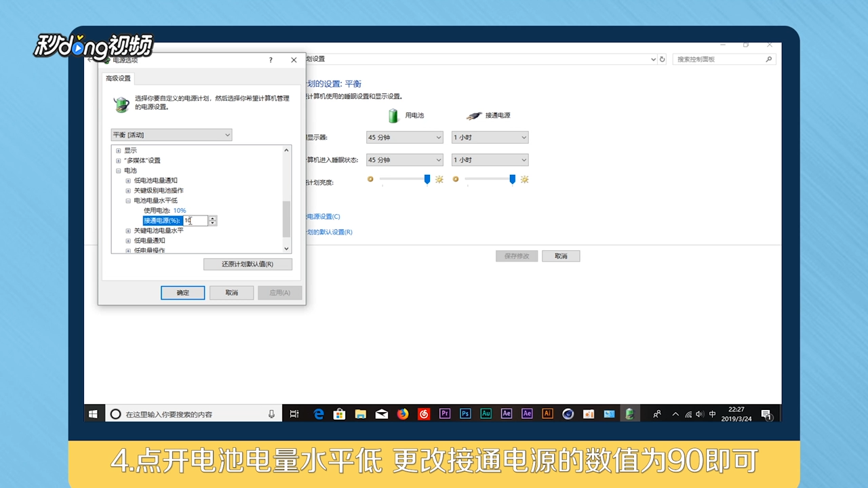This screenshot has height=488, width=868.
Task: Open sleep plugged-in dropdown showing 1 小时
Action: coord(490,160)
